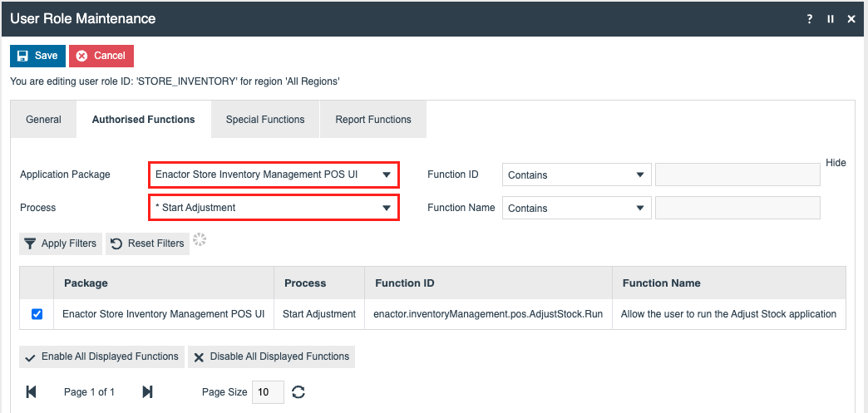Reset filters to default
868x413 pixels.
pos(147,243)
